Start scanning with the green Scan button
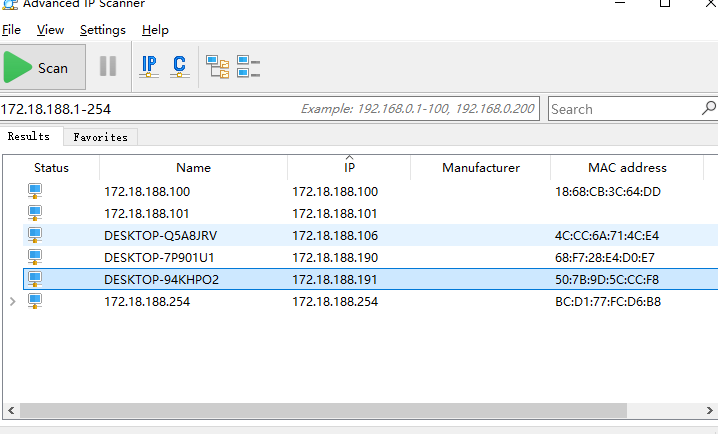Screen dimensions: 718x434 tap(37, 68)
